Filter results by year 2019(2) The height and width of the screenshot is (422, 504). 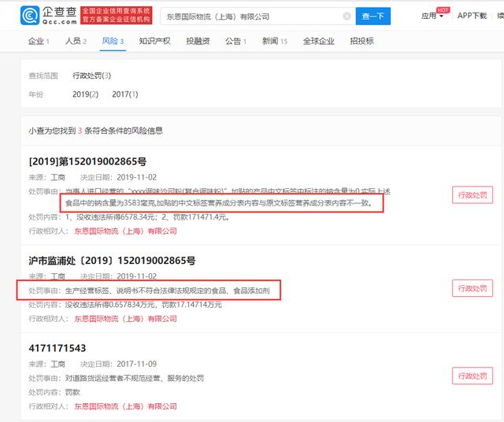pos(85,94)
